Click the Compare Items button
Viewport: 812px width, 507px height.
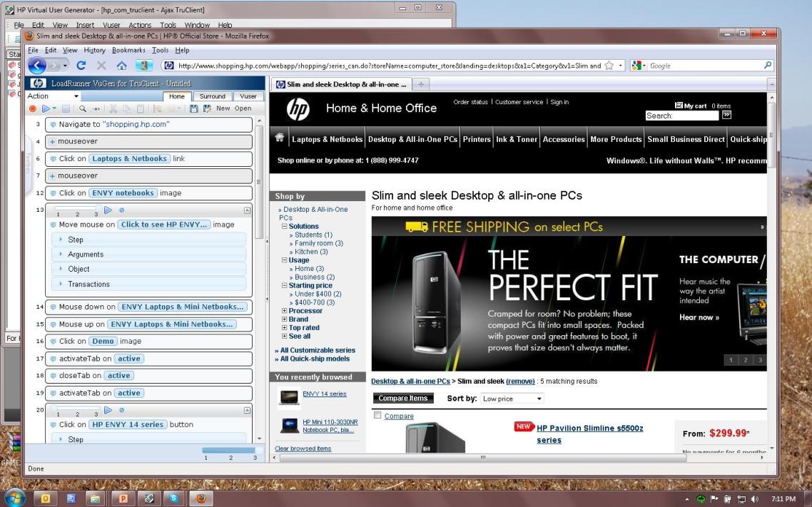403,399
